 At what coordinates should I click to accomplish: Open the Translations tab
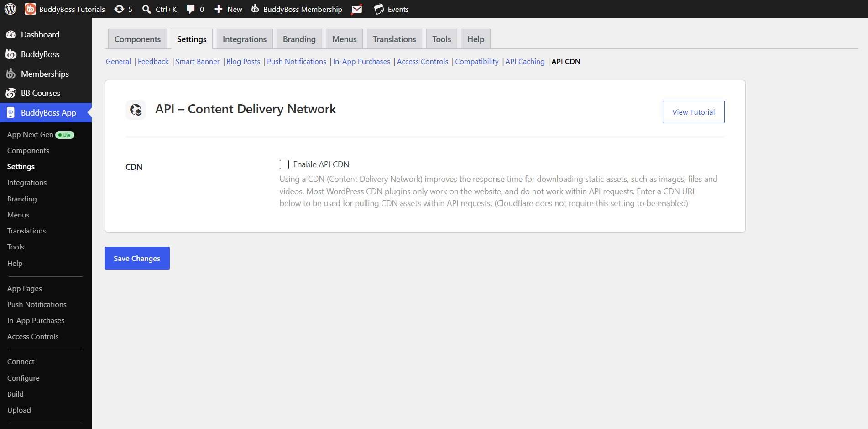coord(394,39)
